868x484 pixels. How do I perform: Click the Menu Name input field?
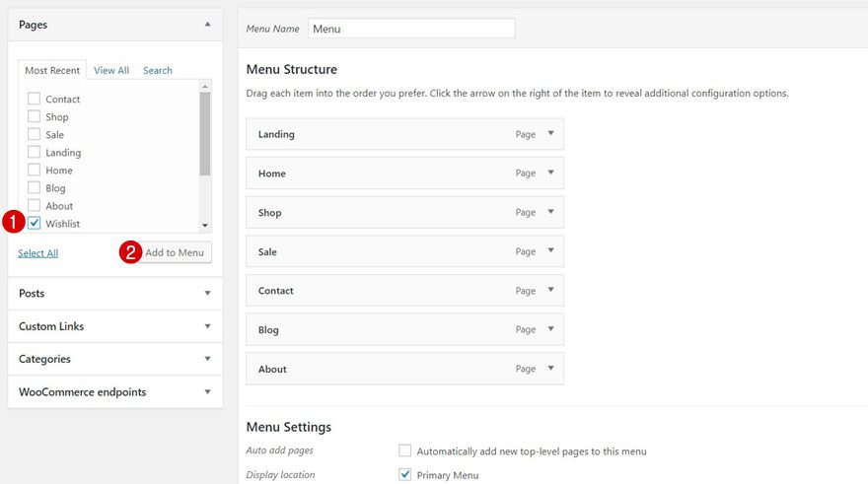[411, 29]
